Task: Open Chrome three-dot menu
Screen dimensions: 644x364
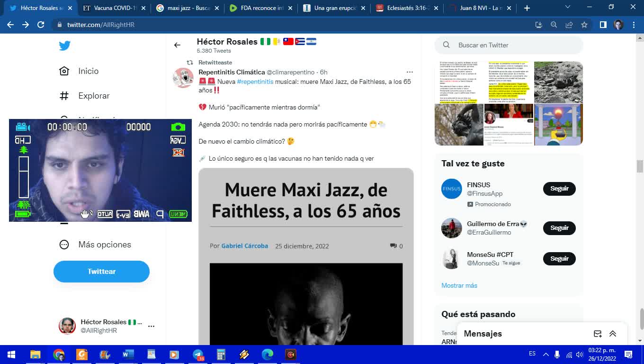Action: (x=634, y=25)
